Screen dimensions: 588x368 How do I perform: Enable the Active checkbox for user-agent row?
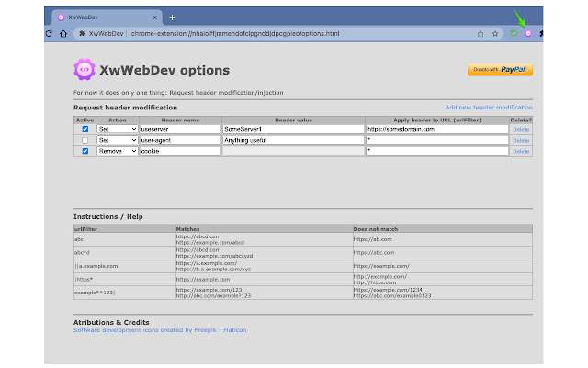(85, 140)
